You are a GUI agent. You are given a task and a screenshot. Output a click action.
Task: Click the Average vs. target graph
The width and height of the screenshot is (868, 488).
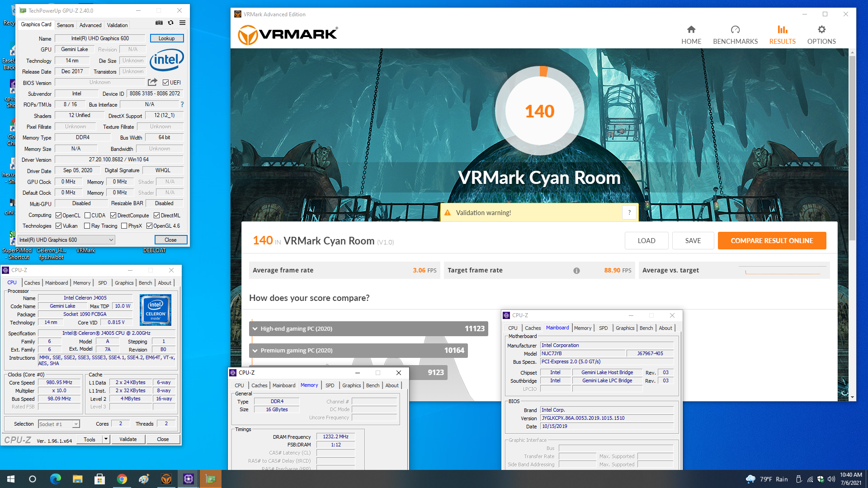[x=783, y=270]
